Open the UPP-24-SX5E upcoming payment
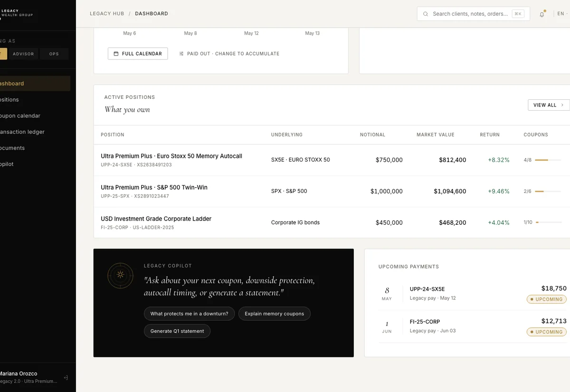This screenshot has width=570, height=392. pos(473,294)
